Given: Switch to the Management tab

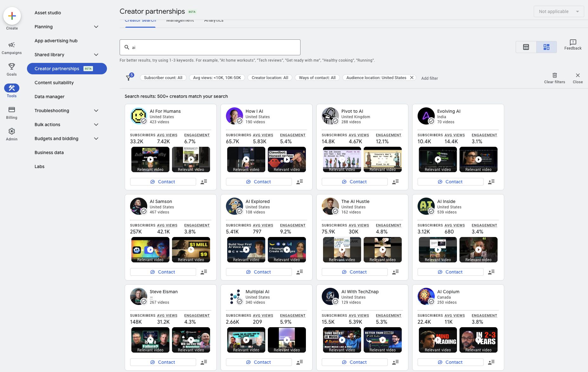Looking at the screenshot, I should [180, 20].
